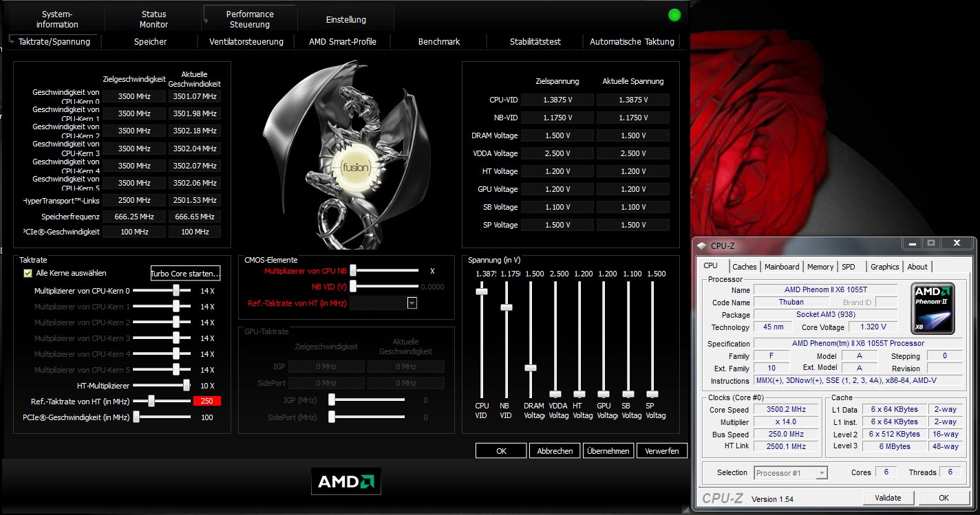Switch to Taktrate/Spannung subtab
This screenshot has height=515, width=980.
54,41
